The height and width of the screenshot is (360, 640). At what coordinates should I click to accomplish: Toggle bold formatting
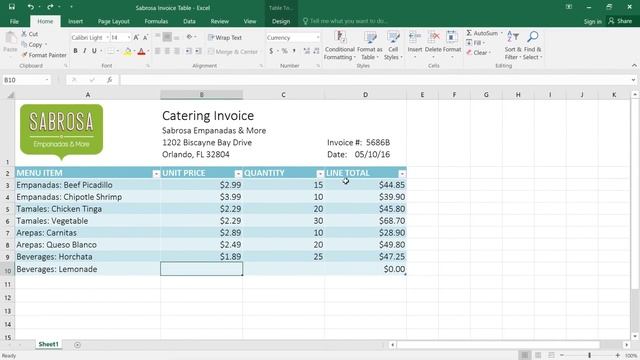(76, 51)
